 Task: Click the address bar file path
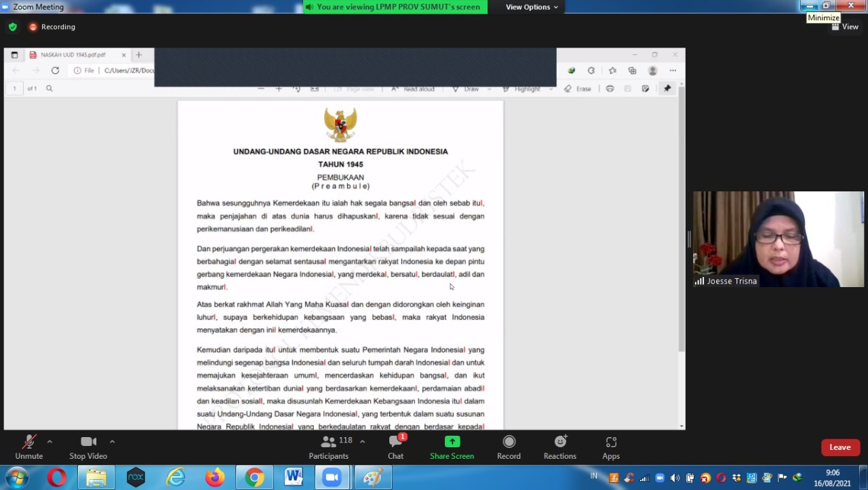point(129,71)
